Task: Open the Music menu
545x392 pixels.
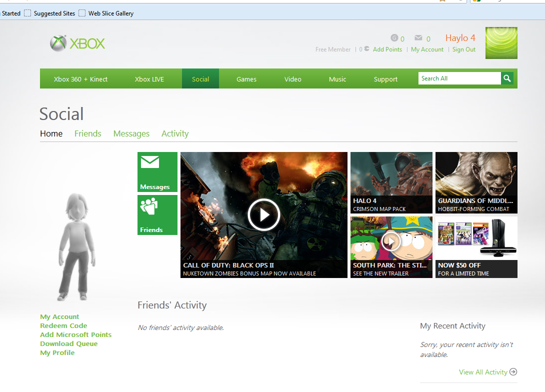Action: coord(337,79)
